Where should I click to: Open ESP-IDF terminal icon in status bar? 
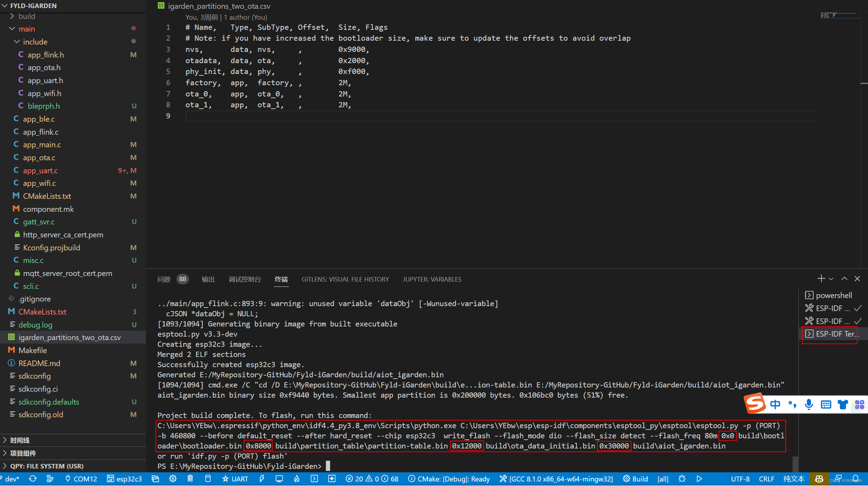click(314, 479)
